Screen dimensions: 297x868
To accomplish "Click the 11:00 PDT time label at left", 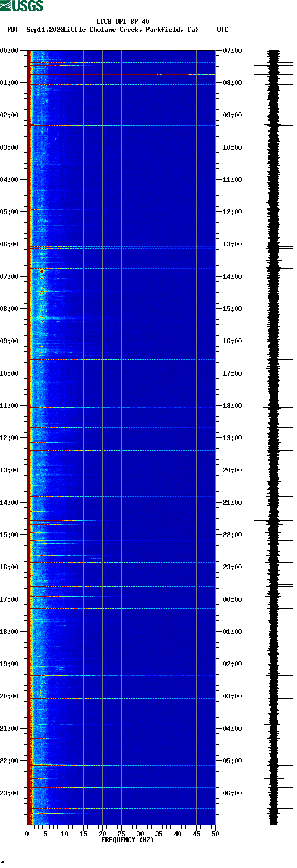I will coord(9,406).
